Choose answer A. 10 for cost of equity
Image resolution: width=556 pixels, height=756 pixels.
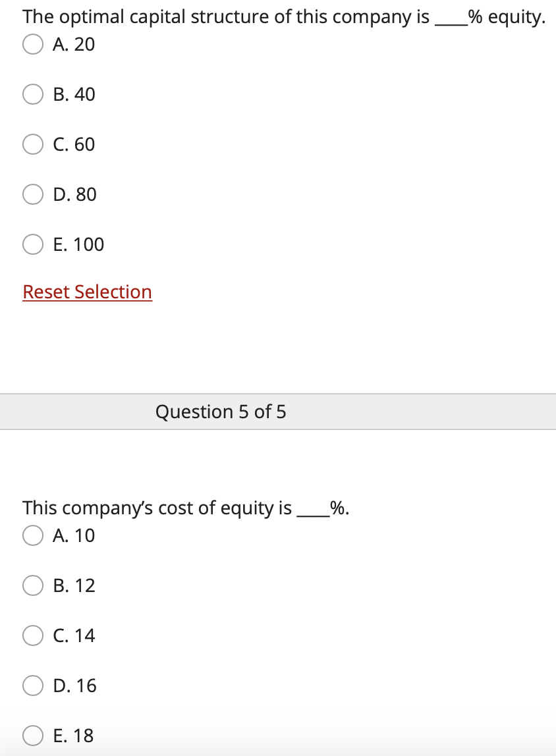pos(32,535)
